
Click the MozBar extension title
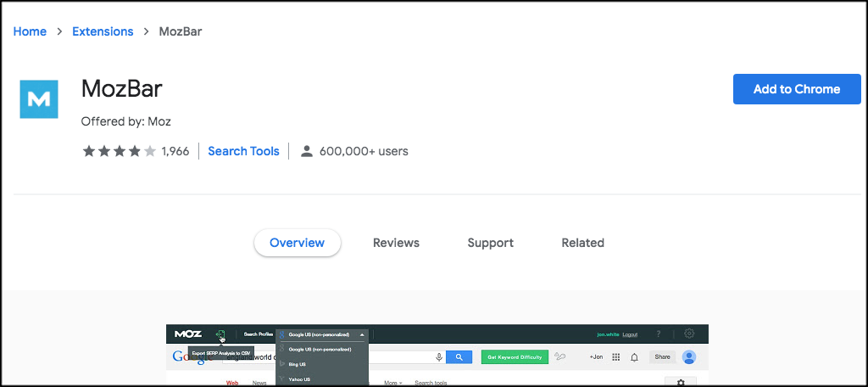(x=122, y=89)
